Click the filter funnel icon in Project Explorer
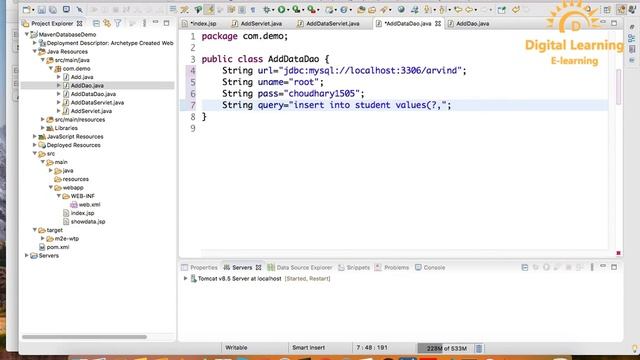 coord(118,24)
